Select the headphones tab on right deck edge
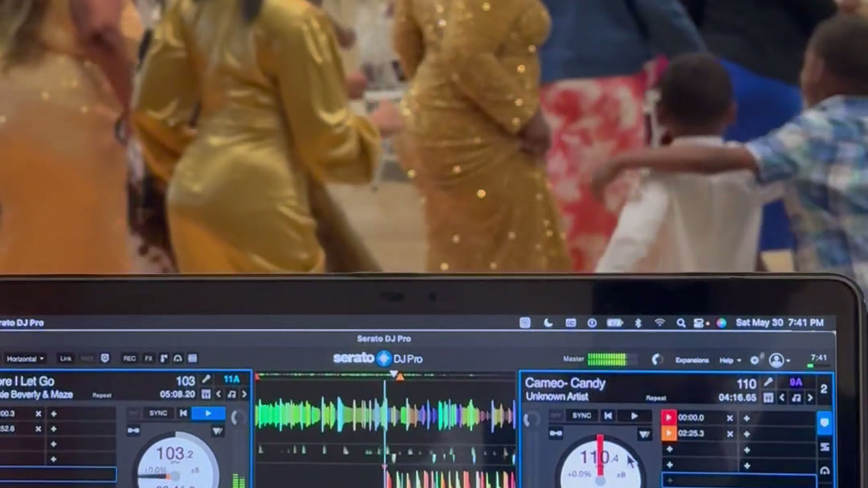 [x=825, y=471]
